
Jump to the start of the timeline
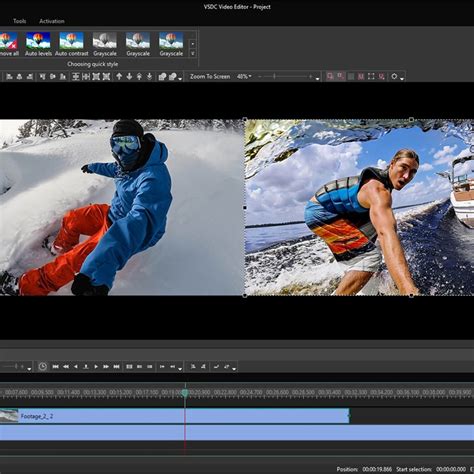56,367
